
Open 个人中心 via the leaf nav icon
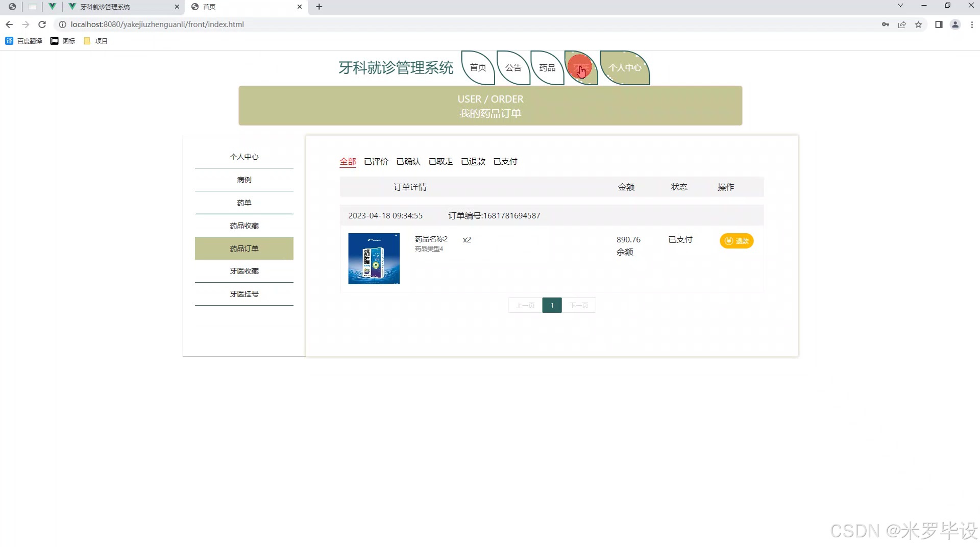click(x=624, y=67)
